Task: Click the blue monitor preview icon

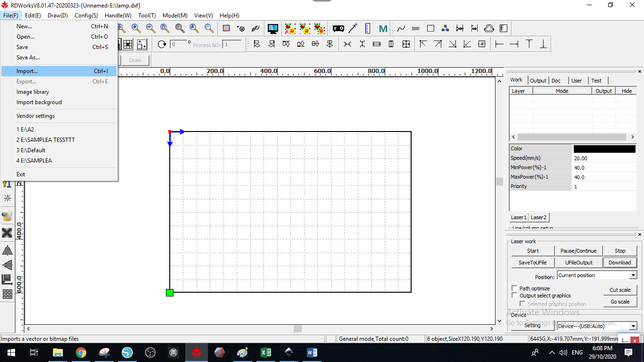Action: click(x=273, y=28)
